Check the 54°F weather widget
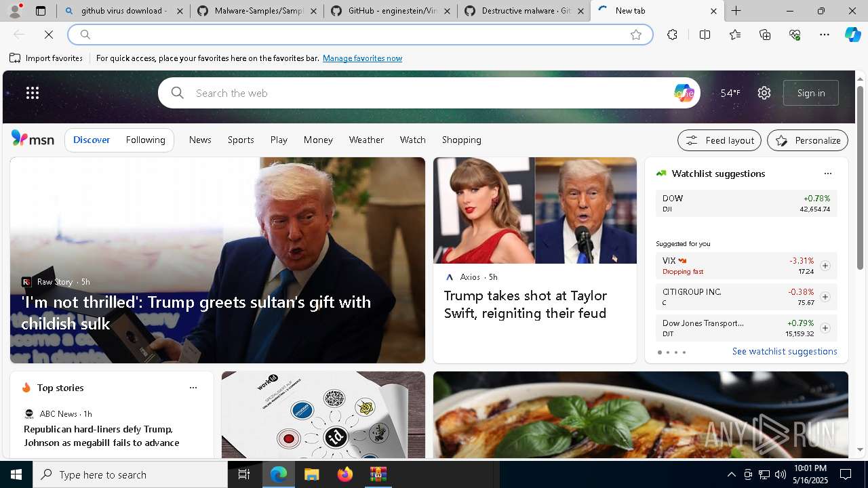 click(730, 93)
